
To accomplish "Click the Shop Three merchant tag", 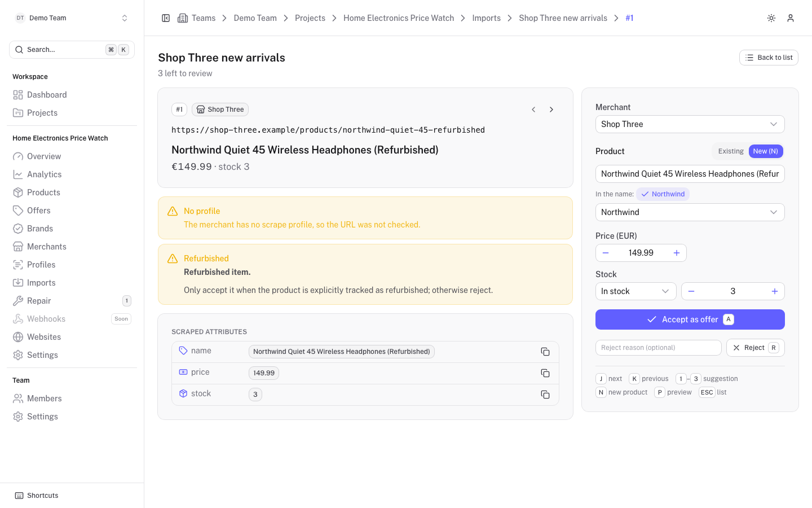I will tap(220, 110).
